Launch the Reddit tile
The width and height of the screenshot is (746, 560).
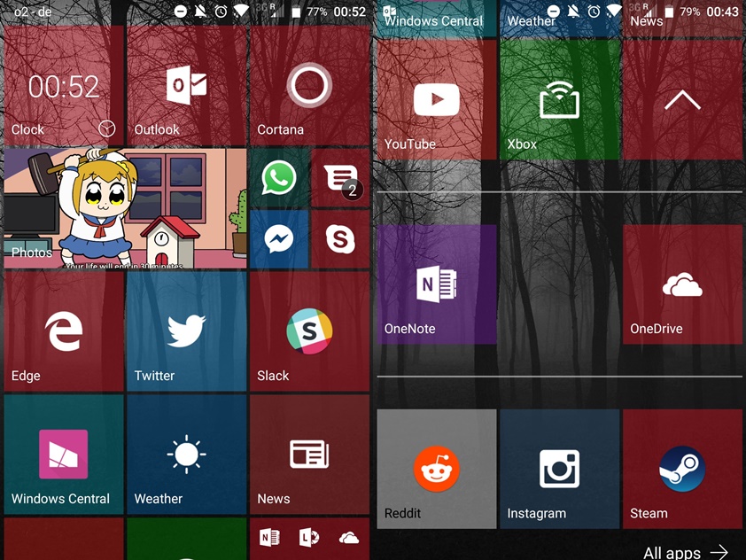click(437, 469)
